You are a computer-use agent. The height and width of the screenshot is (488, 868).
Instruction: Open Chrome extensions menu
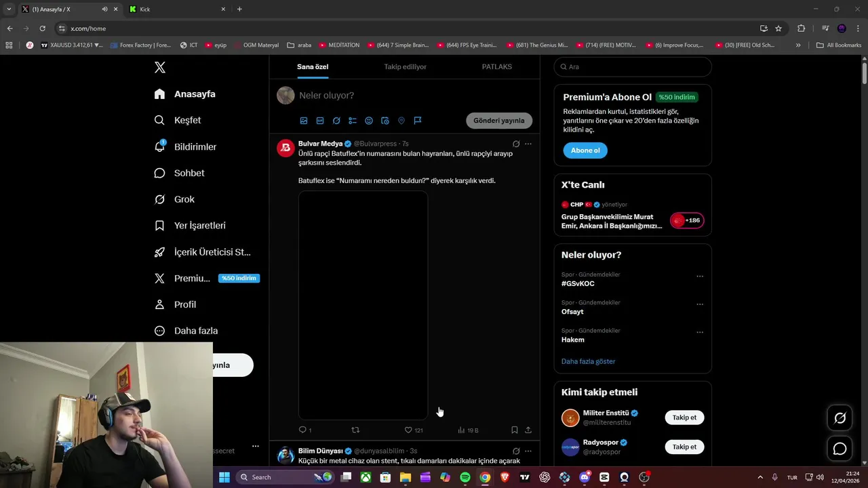(801, 28)
